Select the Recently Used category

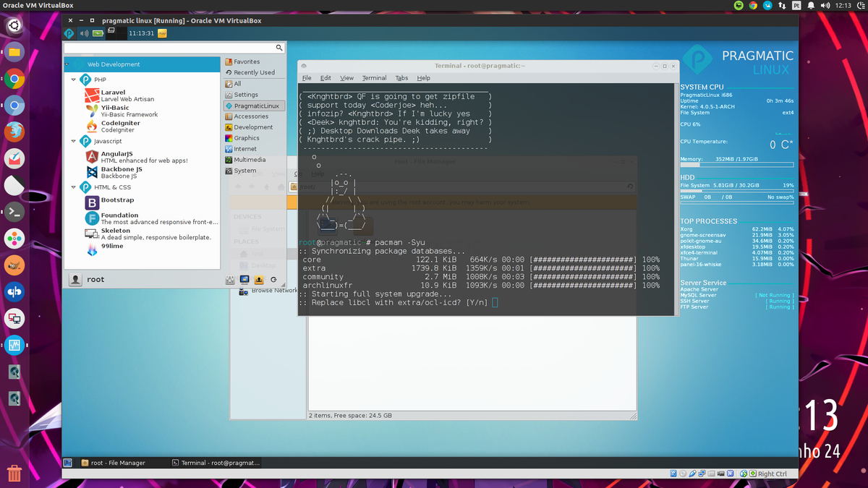pos(254,73)
